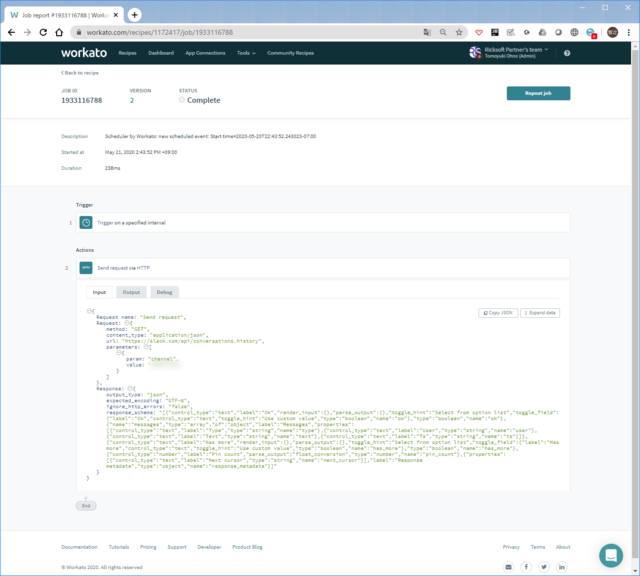Viewport: 640px width, 576px height.
Task: Open the LinkedIn footer icon
Action: (562, 567)
